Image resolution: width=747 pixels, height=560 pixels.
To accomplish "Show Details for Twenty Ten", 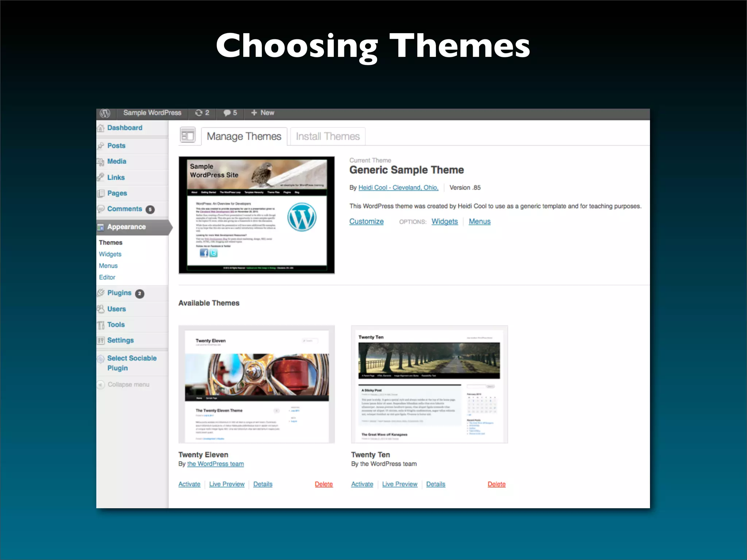I will pyautogui.click(x=436, y=485).
